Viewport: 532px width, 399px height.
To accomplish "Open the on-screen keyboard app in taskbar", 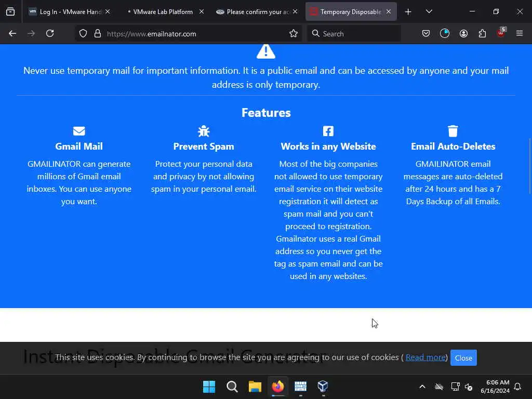I will [300, 387].
